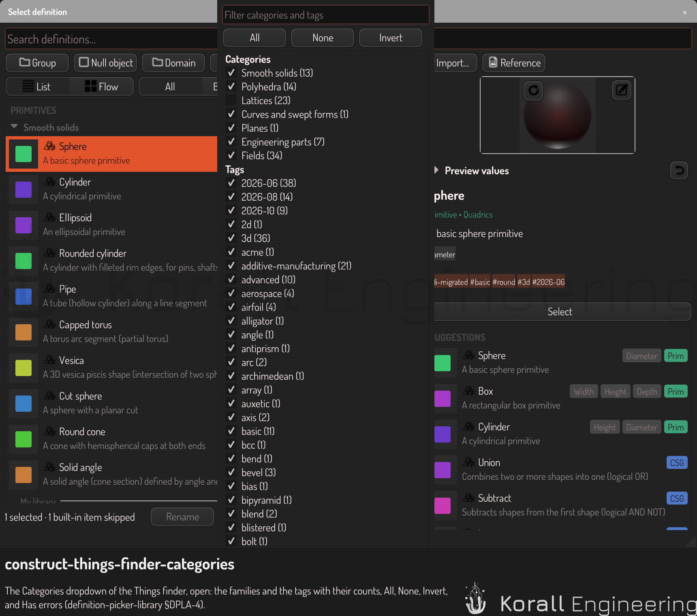Screen dimensions: 697x616
Task: Close the Select definition dialog
Action: (684, 12)
